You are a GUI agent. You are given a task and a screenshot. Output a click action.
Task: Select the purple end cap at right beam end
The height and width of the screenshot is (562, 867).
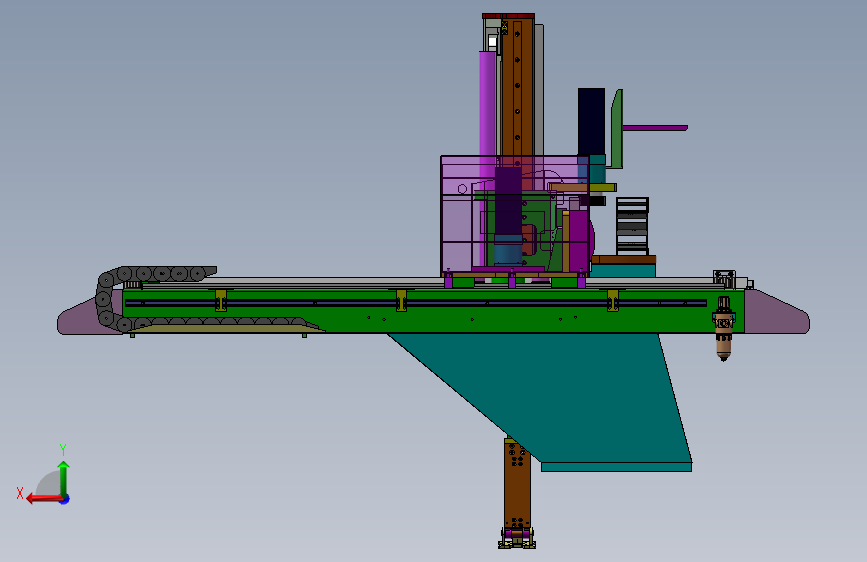tap(777, 314)
